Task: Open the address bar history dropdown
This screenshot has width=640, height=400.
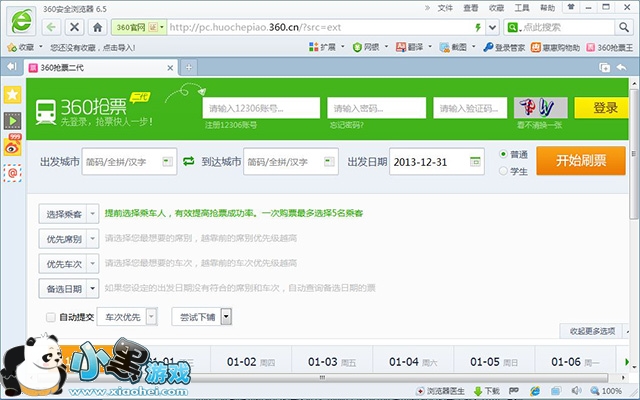Action: [x=493, y=27]
